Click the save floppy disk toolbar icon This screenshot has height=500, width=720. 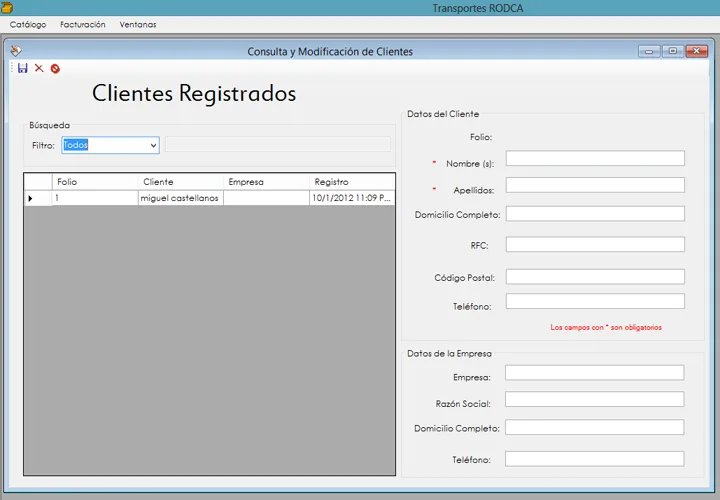(x=22, y=68)
